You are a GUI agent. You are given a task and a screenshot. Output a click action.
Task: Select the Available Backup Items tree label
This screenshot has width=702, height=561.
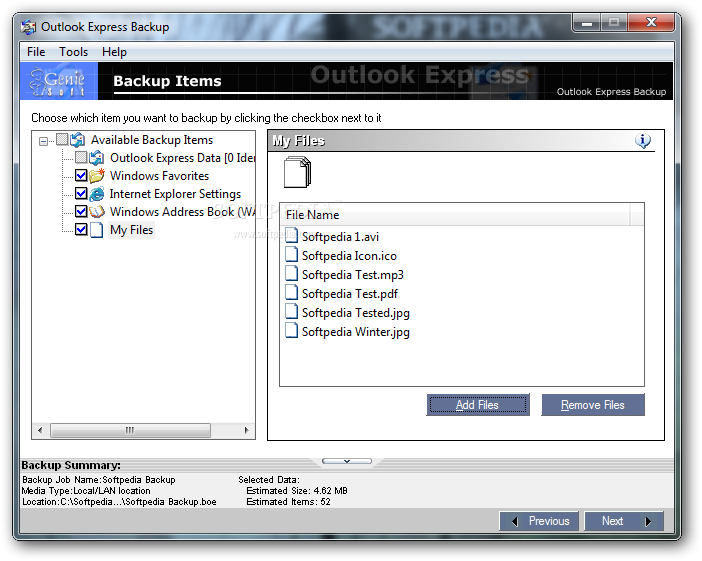pos(152,140)
